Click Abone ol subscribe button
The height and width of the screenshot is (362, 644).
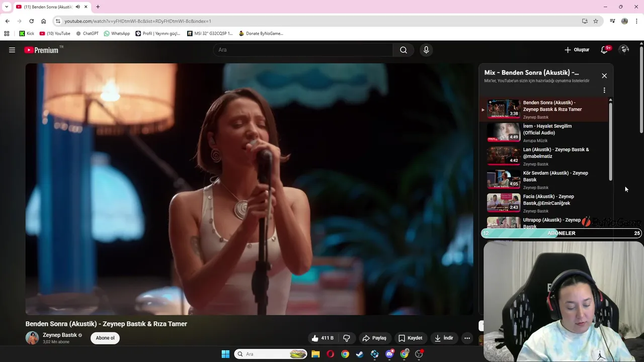pos(105,338)
